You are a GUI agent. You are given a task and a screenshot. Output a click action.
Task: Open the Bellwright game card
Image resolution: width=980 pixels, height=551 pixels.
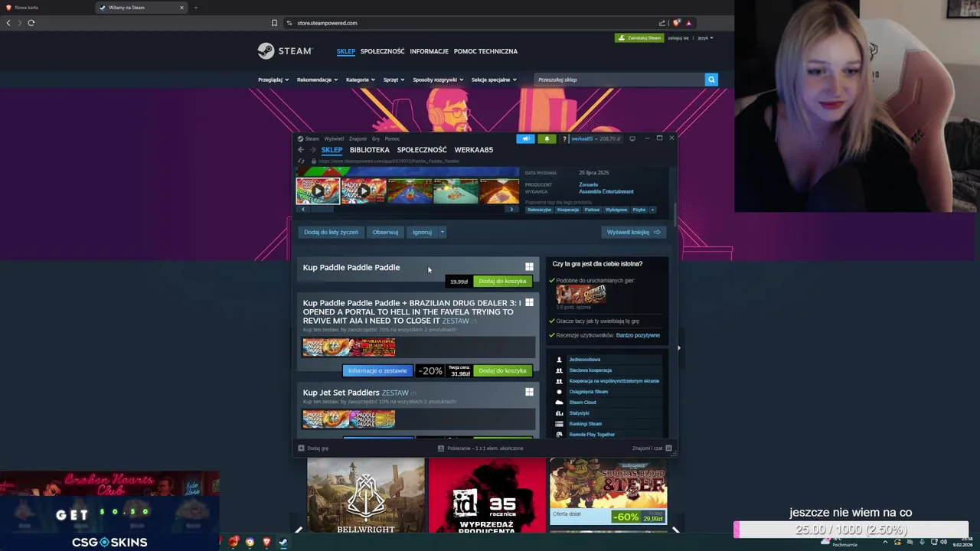click(366, 495)
